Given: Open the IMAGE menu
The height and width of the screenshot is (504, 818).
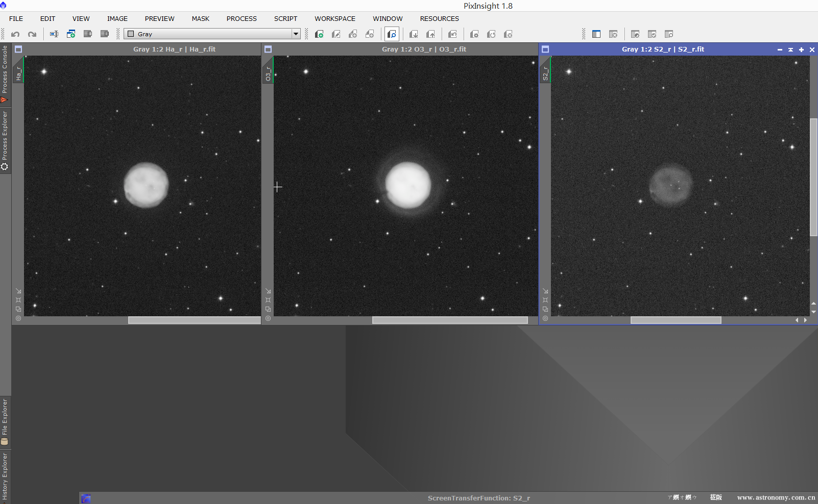Looking at the screenshot, I should click(x=117, y=19).
